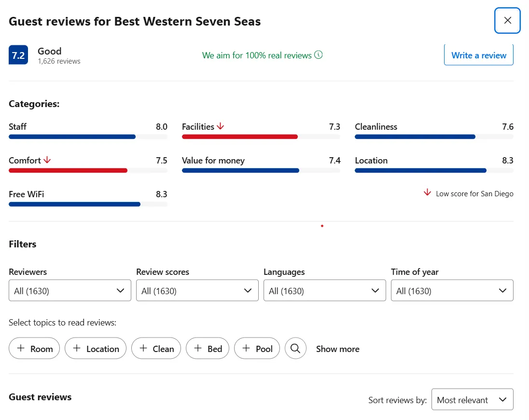Screen dimensions: 529x420
Task: Click the red down arrow next to Comfort
Action: 47,160
